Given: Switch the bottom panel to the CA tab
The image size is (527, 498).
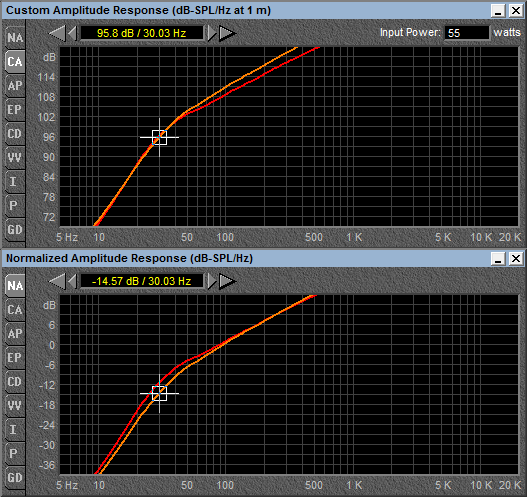Looking at the screenshot, I should click(x=15, y=310).
